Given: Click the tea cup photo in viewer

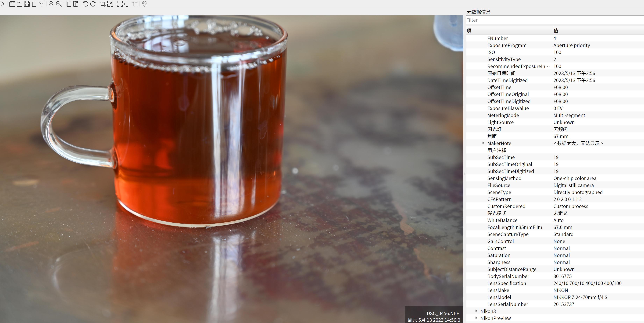Looking at the screenshot, I should click(x=231, y=169).
